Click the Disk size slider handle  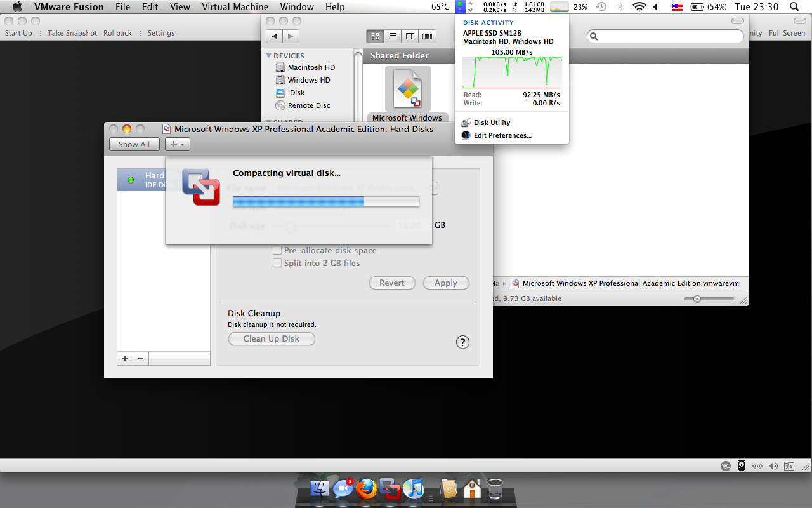click(291, 225)
